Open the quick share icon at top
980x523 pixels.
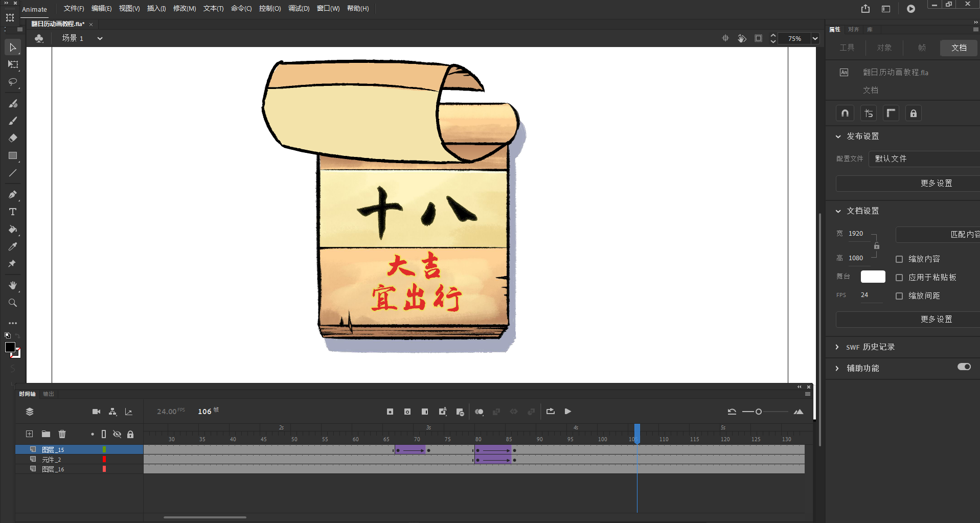[865, 9]
